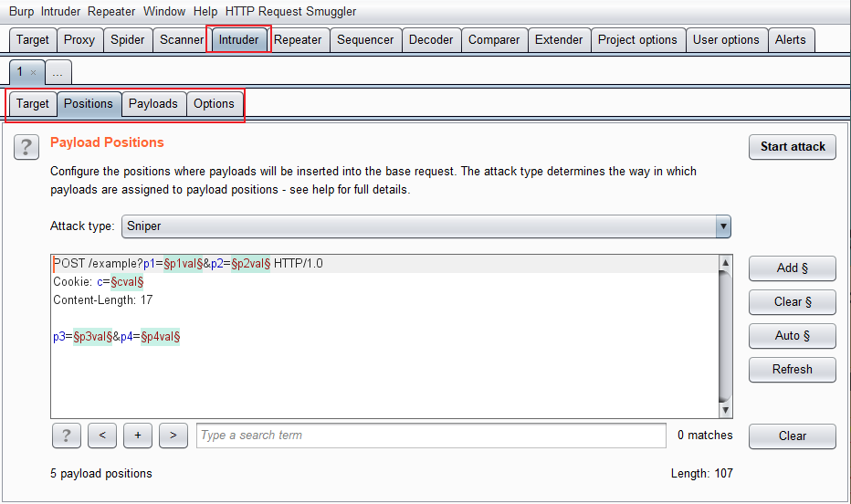Select the Options sub-tab
The image size is (851, 504).
pos(214,103)
